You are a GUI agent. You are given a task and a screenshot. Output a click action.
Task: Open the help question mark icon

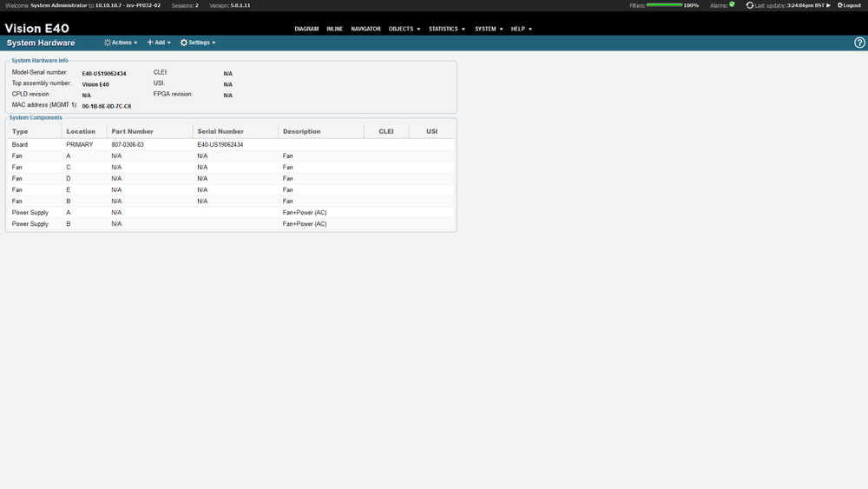(859, 43)
